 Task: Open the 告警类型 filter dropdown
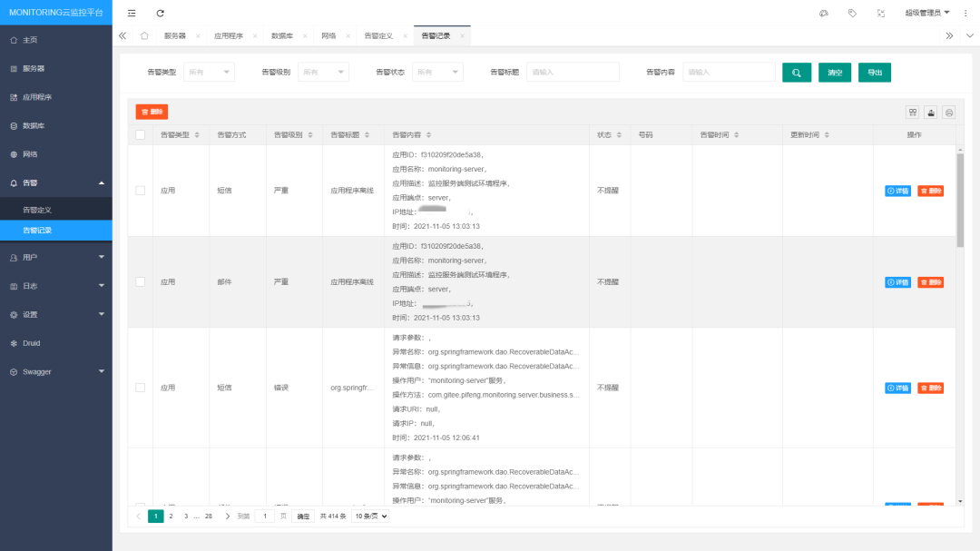[209, 73]
